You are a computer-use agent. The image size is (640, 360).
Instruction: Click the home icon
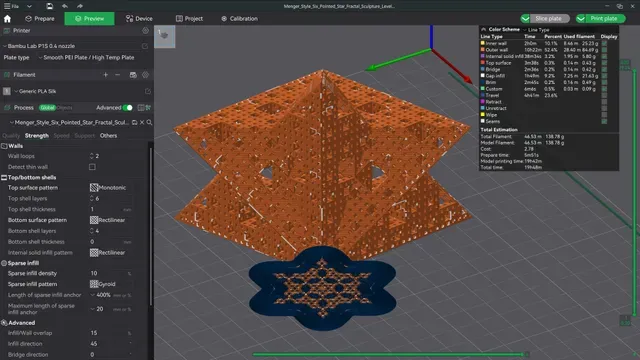pyautogui.click(x=7, y=19)
